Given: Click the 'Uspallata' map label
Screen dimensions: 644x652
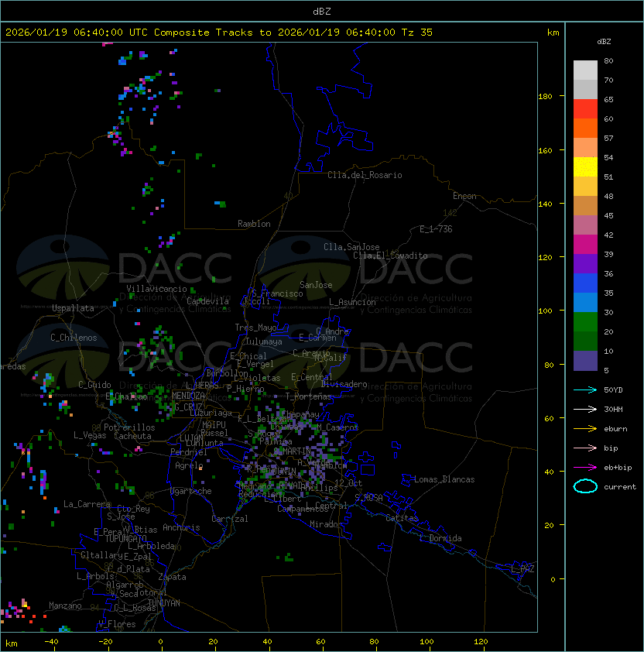Looking at the screenshot, I should 73,308.
